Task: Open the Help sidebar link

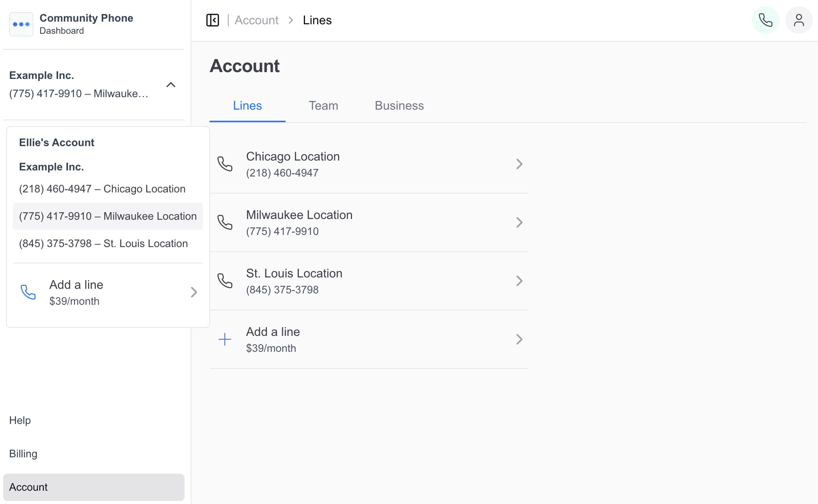Action: pos(20,421)
